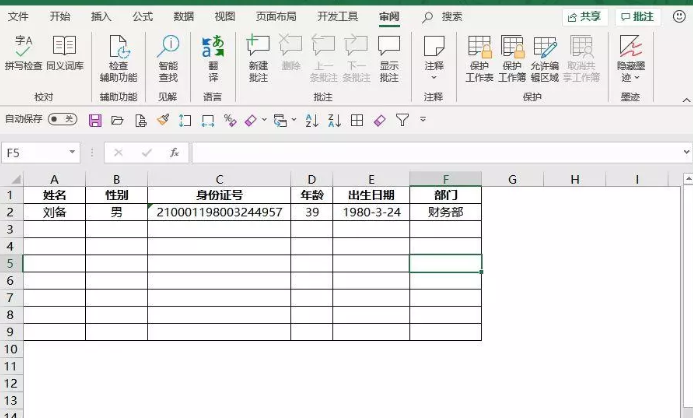This screenshot has width=693, height=418.
Task: Click Protect Workbook (保护工作簿)
Action: tap(512, 59)
